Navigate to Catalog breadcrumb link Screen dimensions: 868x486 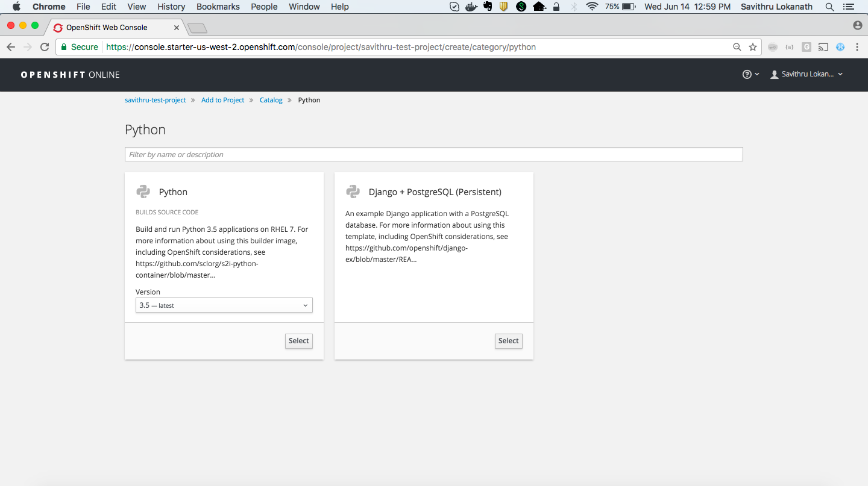point(271,100)
